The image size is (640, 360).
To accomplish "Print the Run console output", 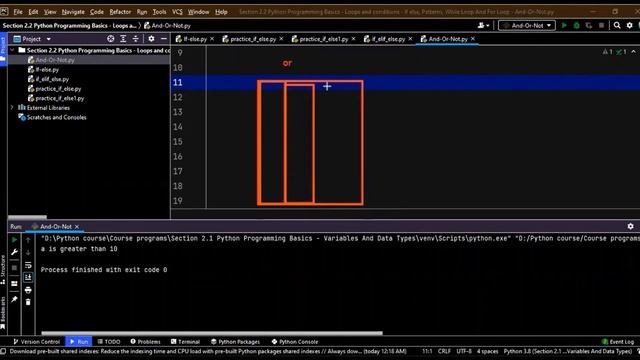I will point(28,290).
